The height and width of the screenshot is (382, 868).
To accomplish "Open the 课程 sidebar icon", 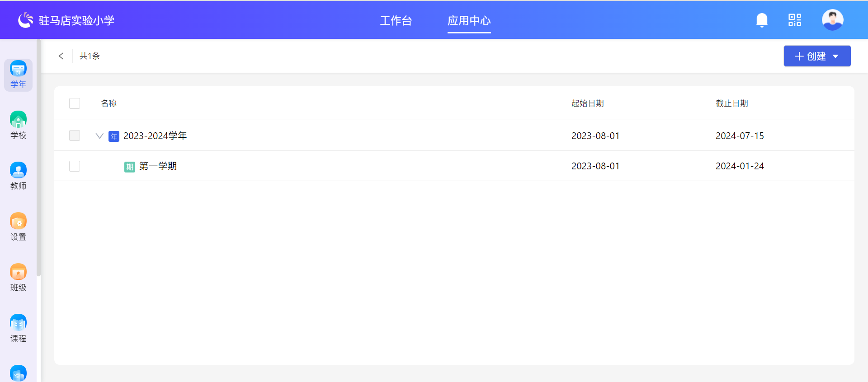I will click(x=18, y=328).
